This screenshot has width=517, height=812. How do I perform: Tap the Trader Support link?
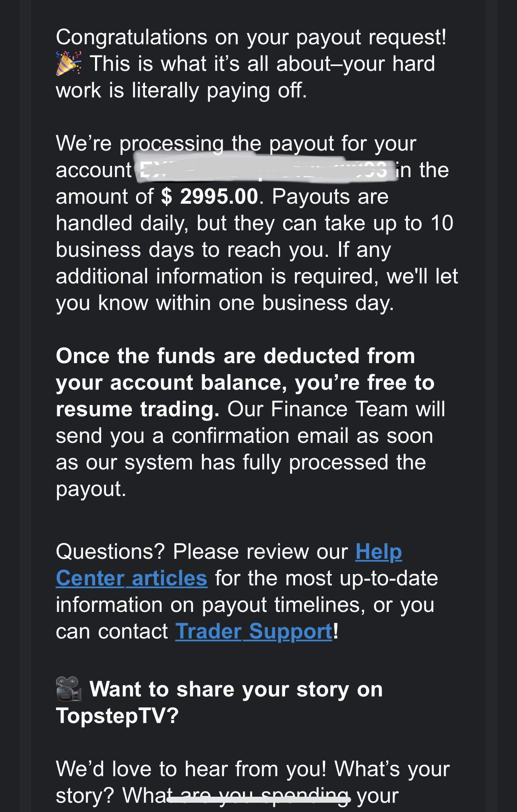254,631
